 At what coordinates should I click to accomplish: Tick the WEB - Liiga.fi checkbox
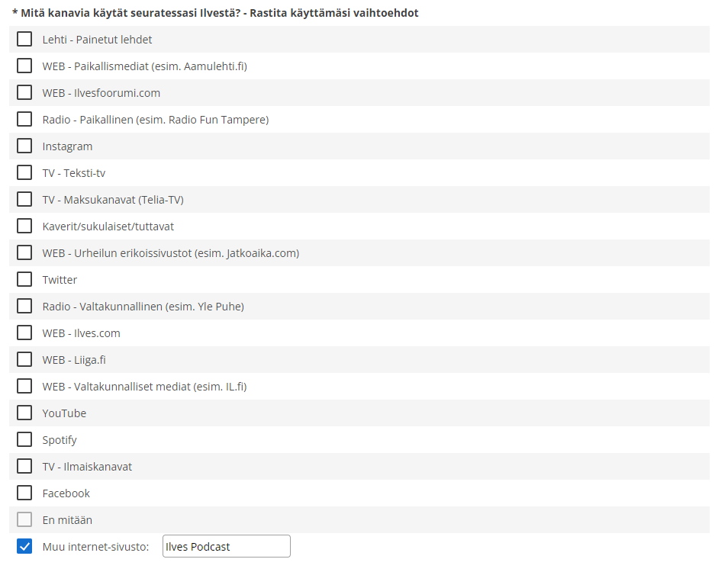pos(24,359)
